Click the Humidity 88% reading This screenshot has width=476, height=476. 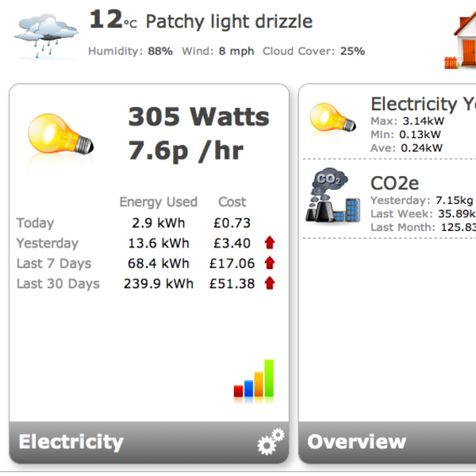130,52
